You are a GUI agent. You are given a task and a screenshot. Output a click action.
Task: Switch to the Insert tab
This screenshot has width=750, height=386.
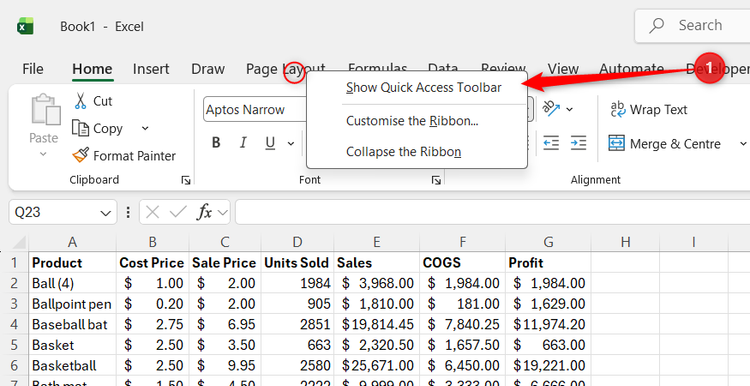(151, 69)
